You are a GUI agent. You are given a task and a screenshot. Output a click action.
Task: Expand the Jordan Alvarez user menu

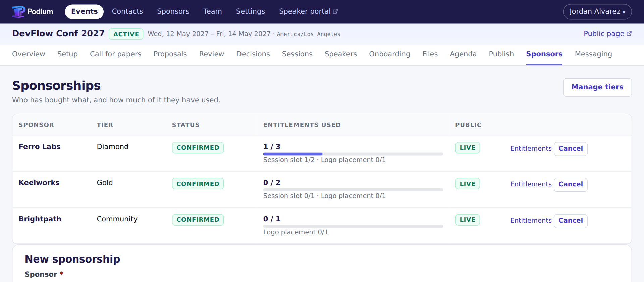click(x=597, y=12)
